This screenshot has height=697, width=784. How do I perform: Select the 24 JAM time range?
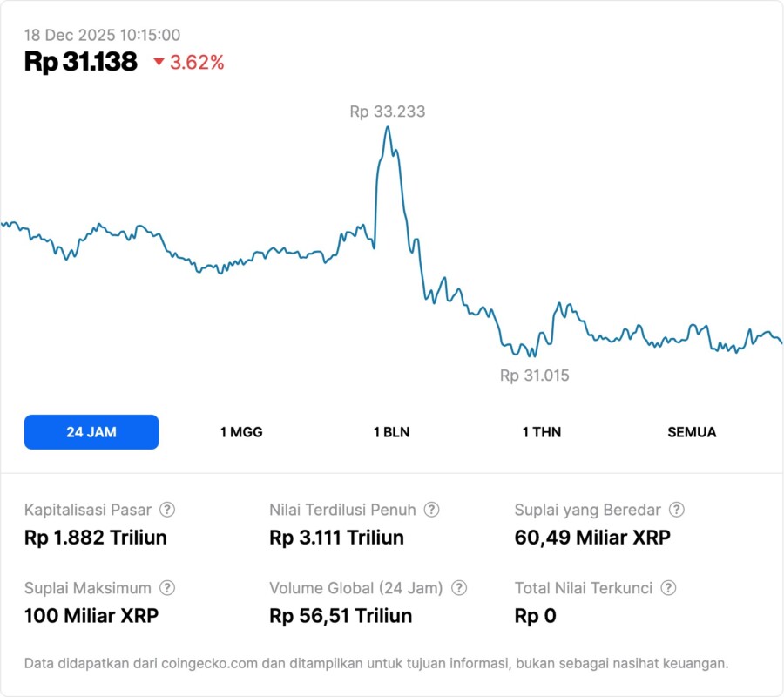coord(91,432)
